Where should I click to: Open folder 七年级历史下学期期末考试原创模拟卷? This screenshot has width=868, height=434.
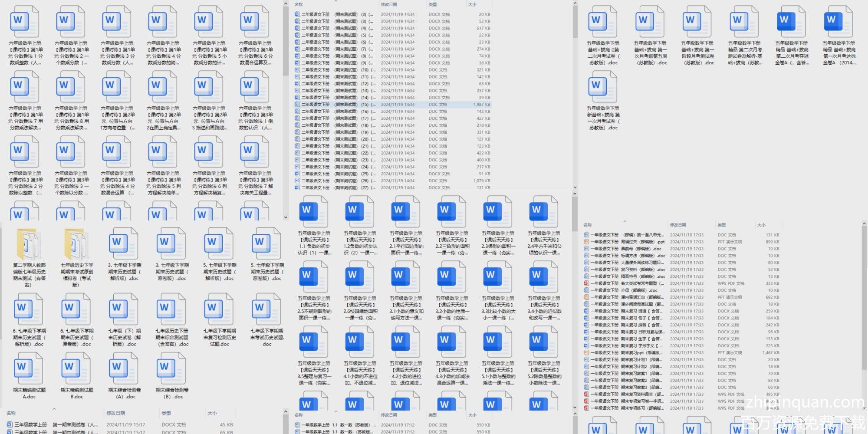(76, 244)
